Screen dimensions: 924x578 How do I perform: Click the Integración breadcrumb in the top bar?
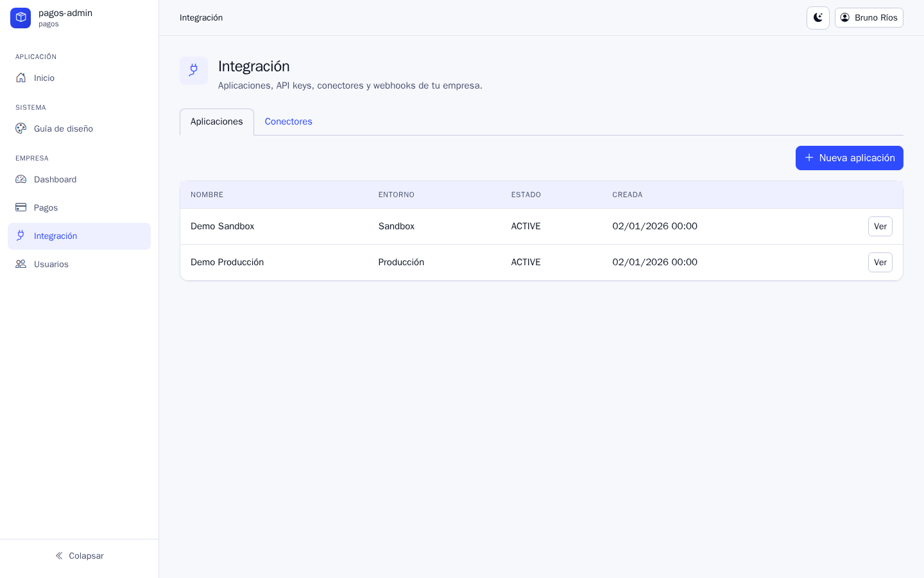[201, 18]
